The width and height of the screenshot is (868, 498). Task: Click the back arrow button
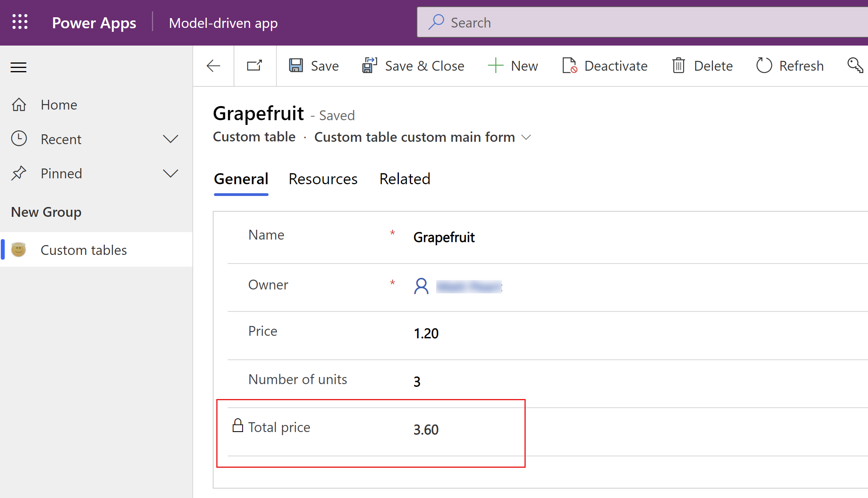pos(213,66)
